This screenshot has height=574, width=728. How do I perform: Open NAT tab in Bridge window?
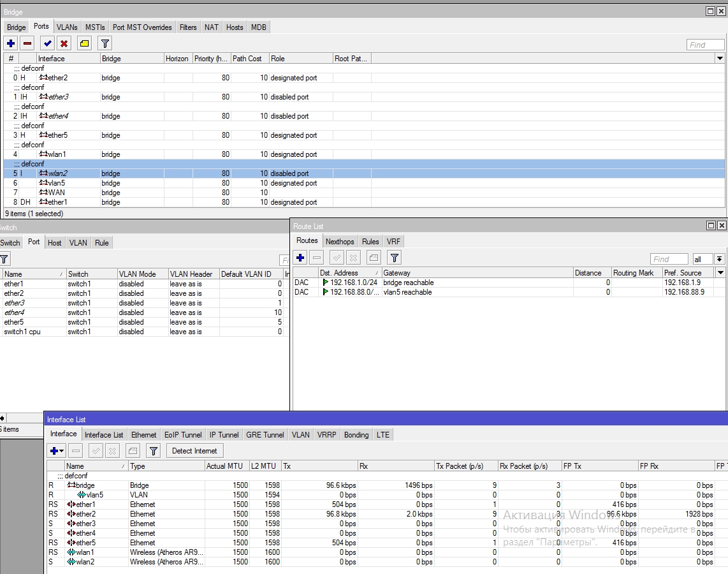[x=211, y=27]
